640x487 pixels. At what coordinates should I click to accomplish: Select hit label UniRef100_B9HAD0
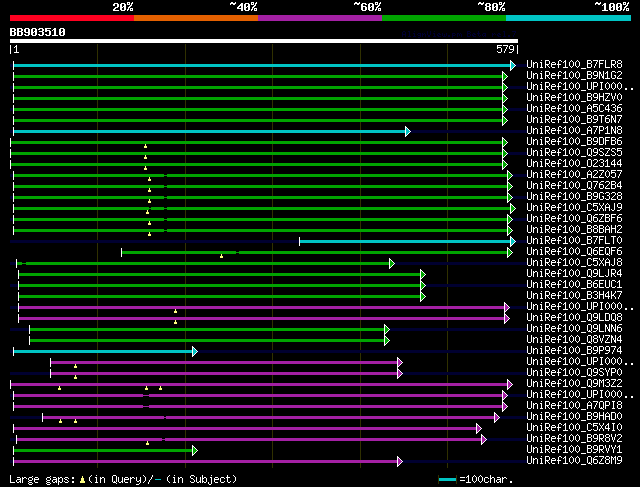click(574, 417)
